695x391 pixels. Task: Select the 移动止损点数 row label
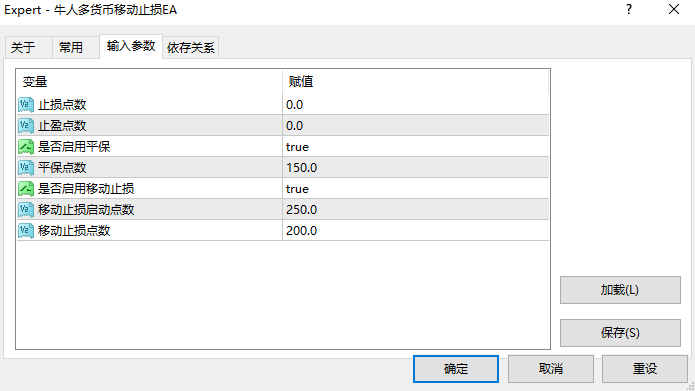pyautogui.click(x=74, y=231)
